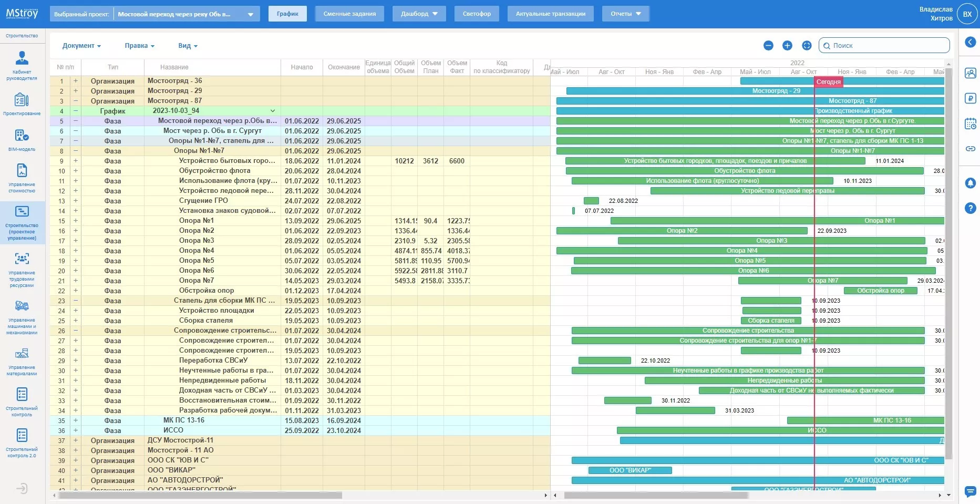980x504 pixels.
Task: Open the chat icon at bottom right
Action: [x=970, y=491]
